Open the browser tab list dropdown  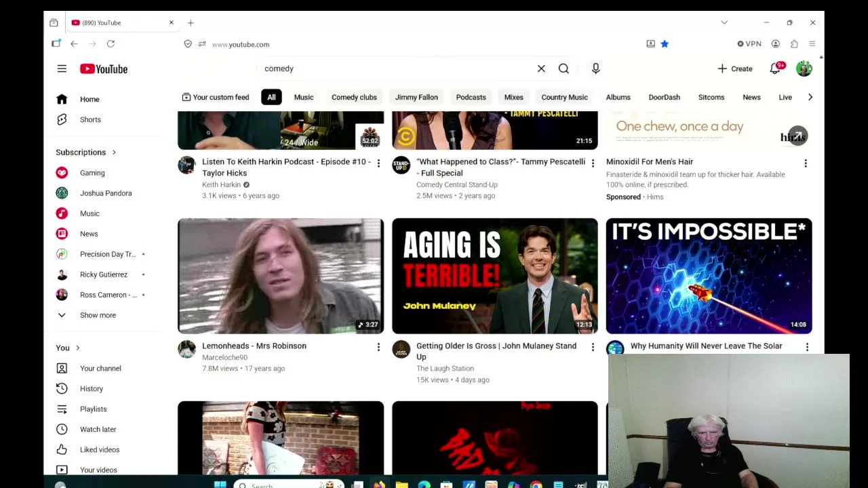point(724,23)
